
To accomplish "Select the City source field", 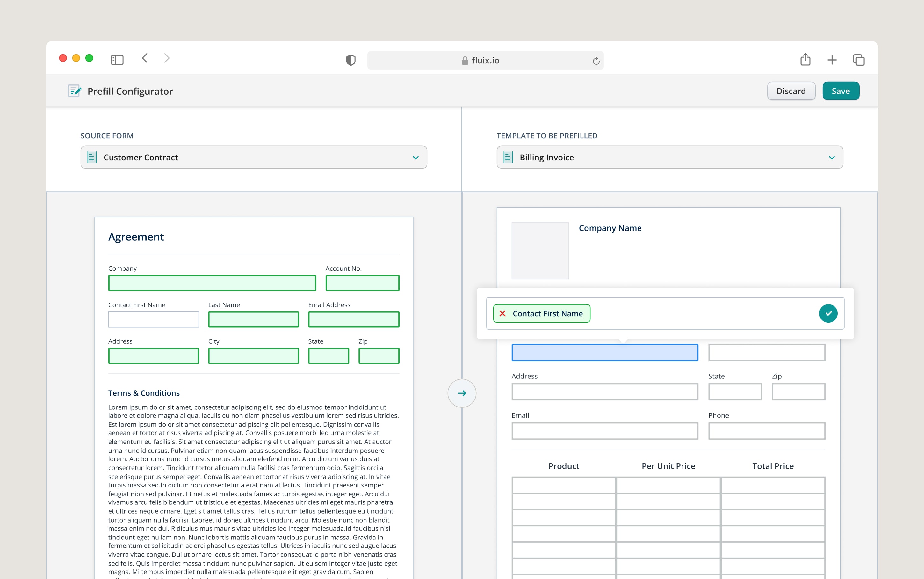I will pos(253,356).
